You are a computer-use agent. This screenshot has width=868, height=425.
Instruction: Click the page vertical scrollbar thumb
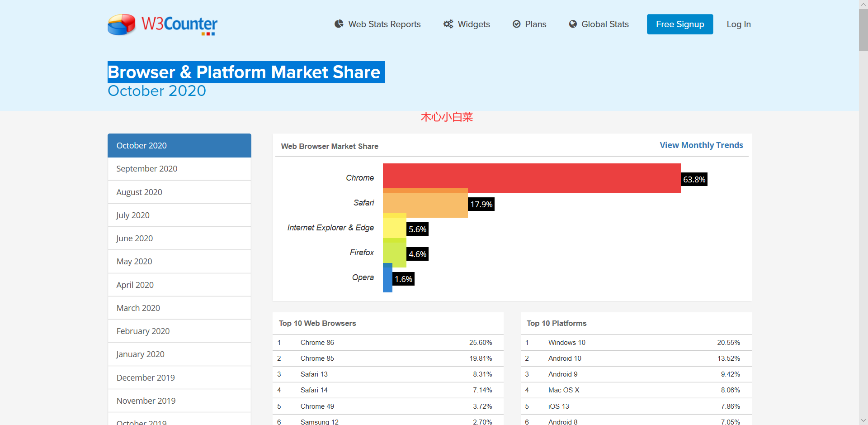(863, 30)
